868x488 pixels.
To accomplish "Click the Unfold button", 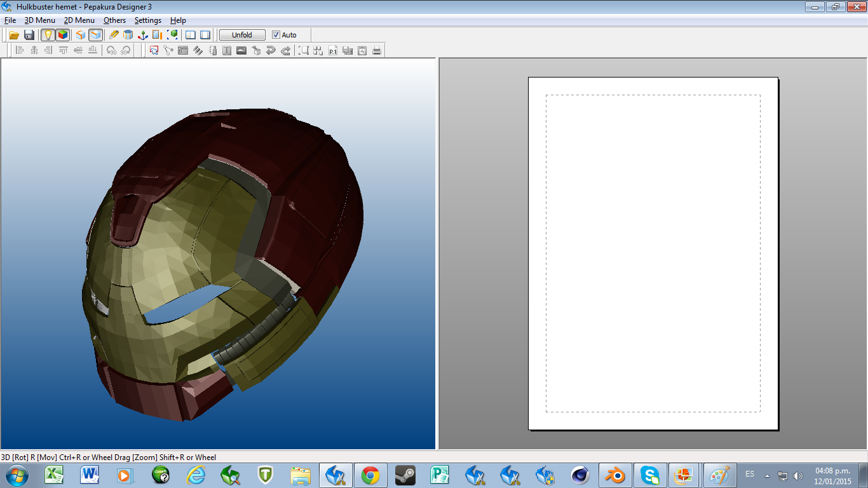I will [242, 35].
